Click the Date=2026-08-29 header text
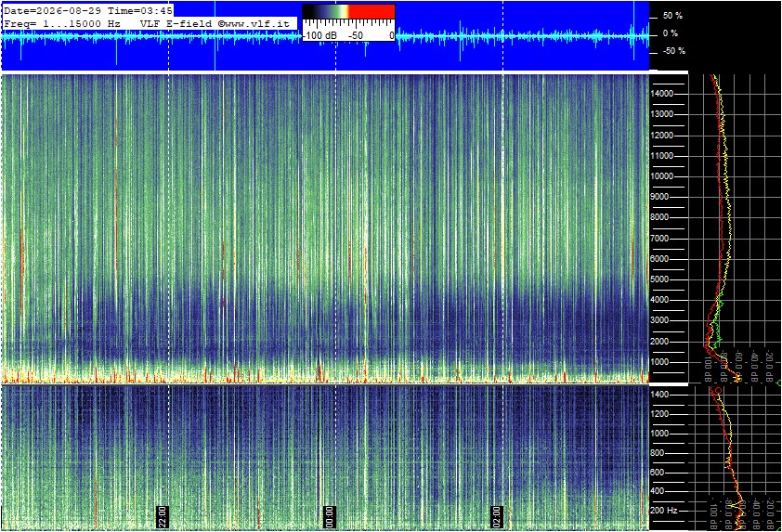Screen dimensions: 782x532 coord(53,10)
